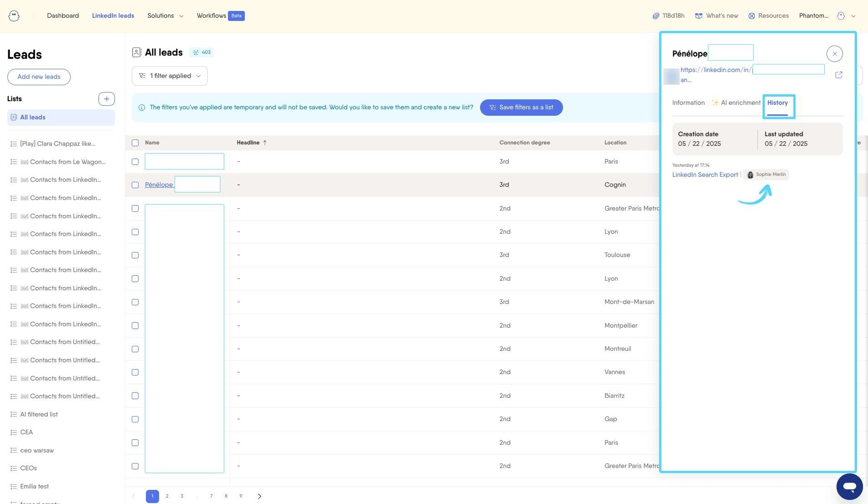
Task: Open the chat support bubble
Action: pos(849,487)
